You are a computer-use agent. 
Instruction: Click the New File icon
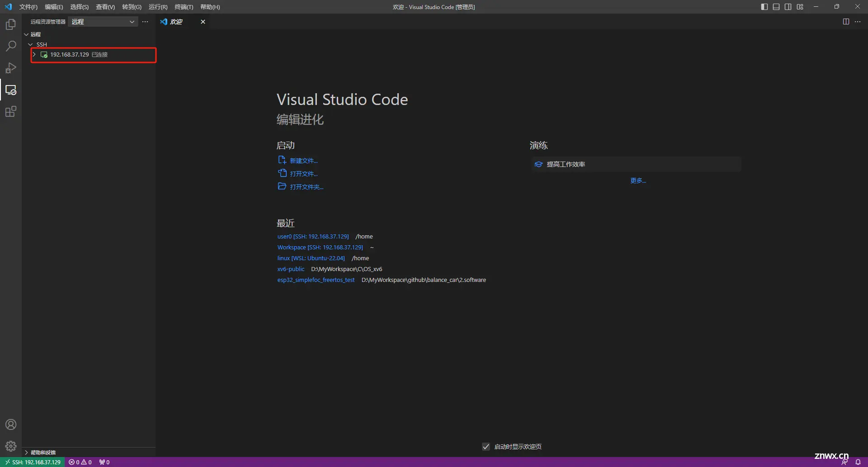tap(282, 160)
